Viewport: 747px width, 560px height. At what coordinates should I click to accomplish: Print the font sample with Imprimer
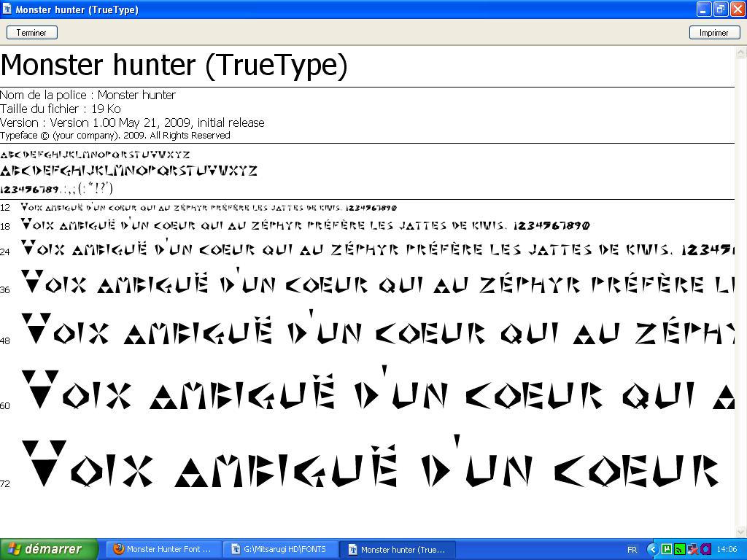(x=714, y=32)
